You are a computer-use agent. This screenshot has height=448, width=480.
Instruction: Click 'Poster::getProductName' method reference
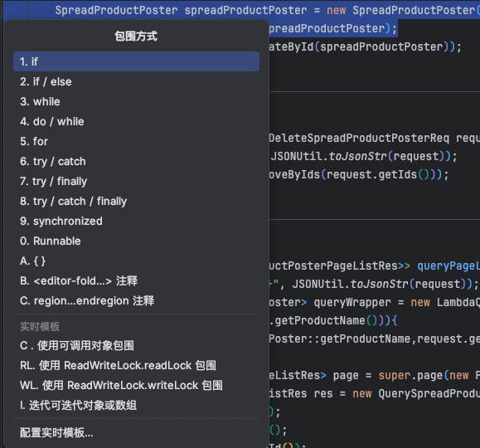coord(340,339)
